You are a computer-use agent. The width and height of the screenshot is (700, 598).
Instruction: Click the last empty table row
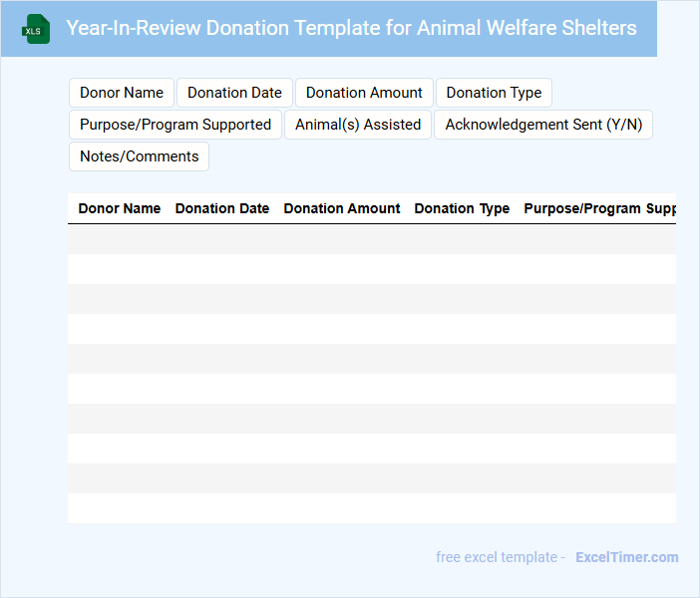371,508
